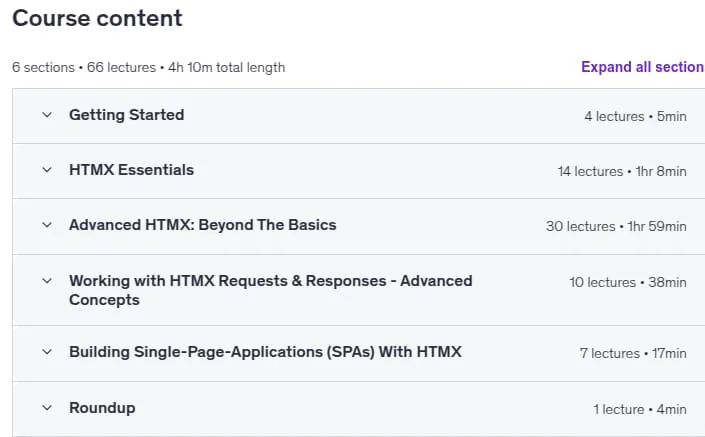Open the HTMX Essentials section title
Screen dimensions: 705x437
point(131,170)
